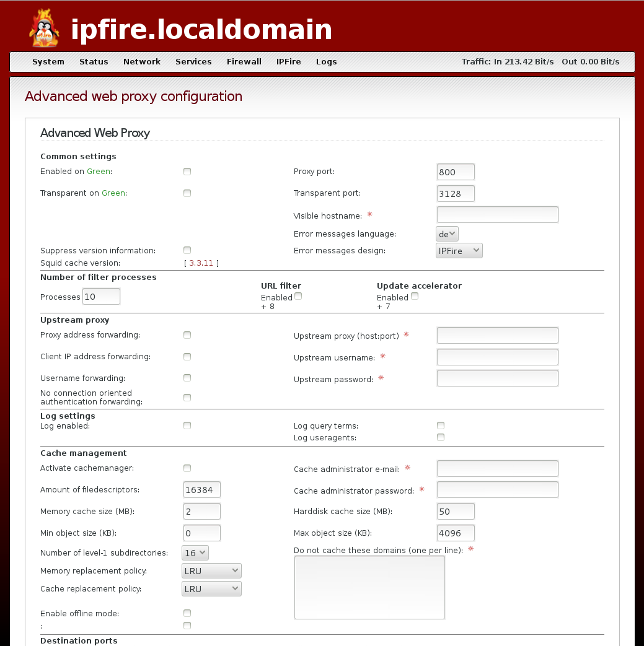
Task: Click the Proxy port field
Action: coord(456,172)
